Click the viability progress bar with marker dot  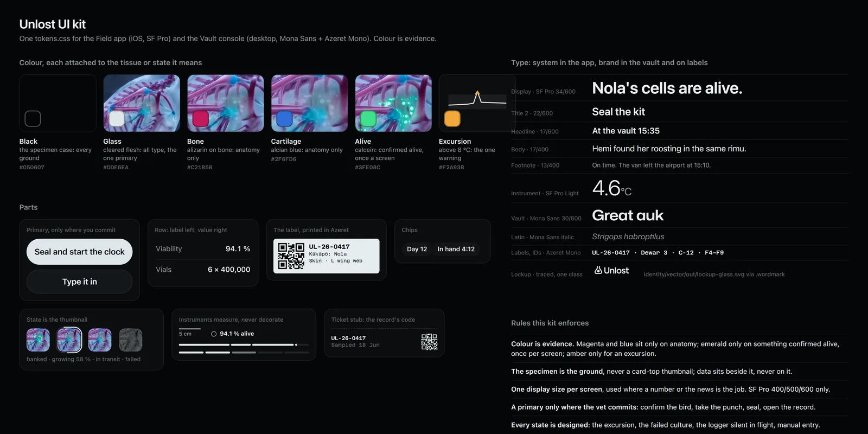(244, 344)
